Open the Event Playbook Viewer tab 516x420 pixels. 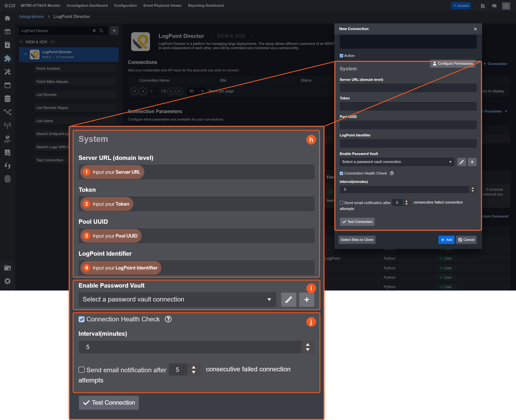[162, 6]
